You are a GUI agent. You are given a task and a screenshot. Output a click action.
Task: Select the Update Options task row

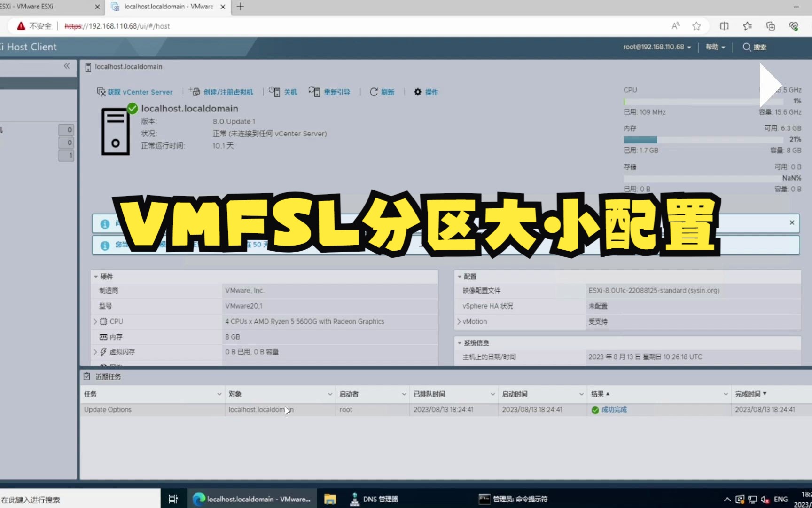point(446,410)
